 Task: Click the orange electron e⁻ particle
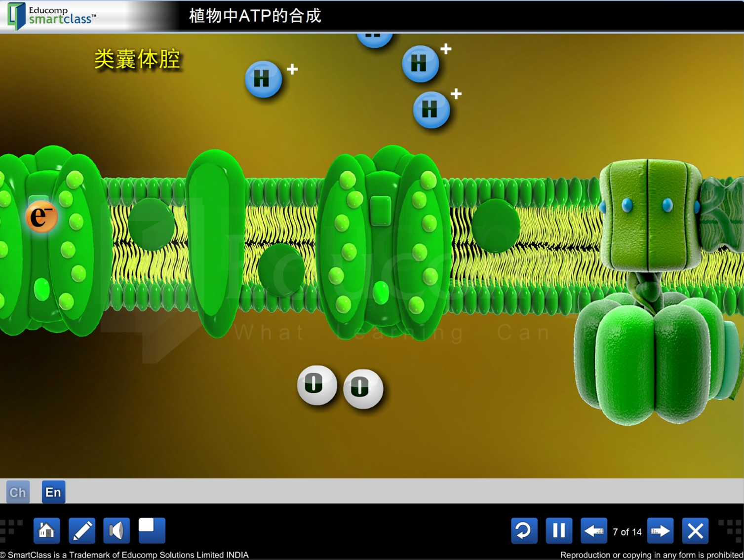click(x=41, y=216)
